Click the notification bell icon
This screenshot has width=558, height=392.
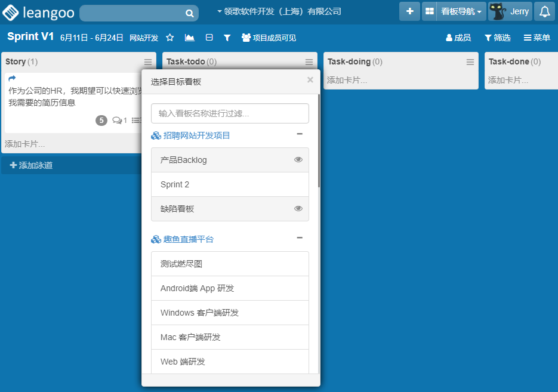544,11
